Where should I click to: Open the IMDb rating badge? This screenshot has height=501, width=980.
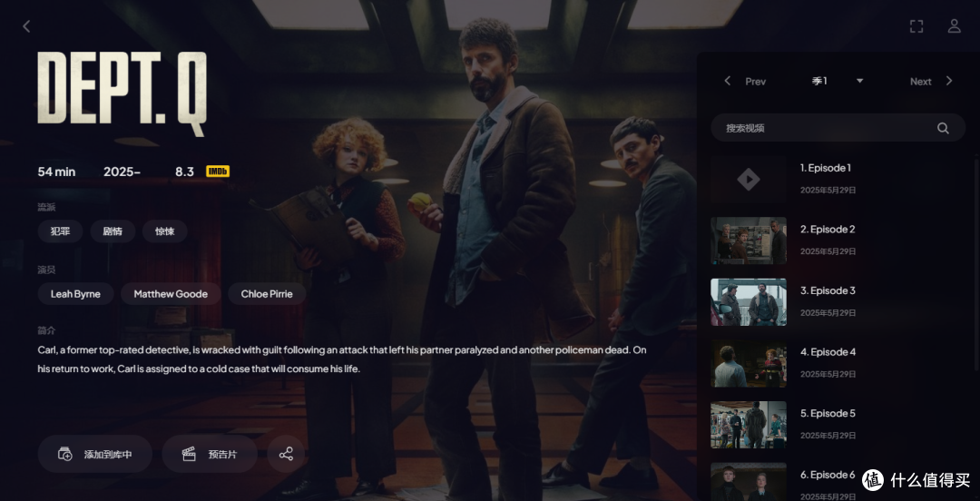[x=218, y=172]
